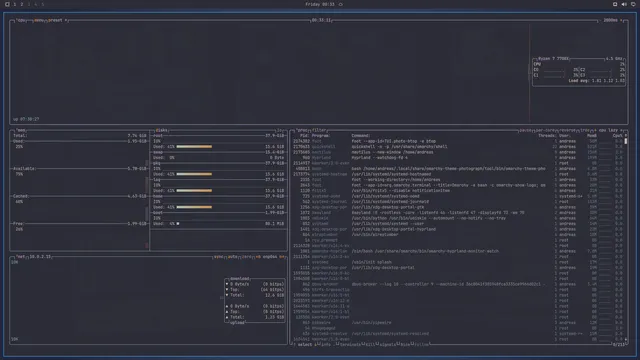Click the swap disk entry label

point(158,152)
